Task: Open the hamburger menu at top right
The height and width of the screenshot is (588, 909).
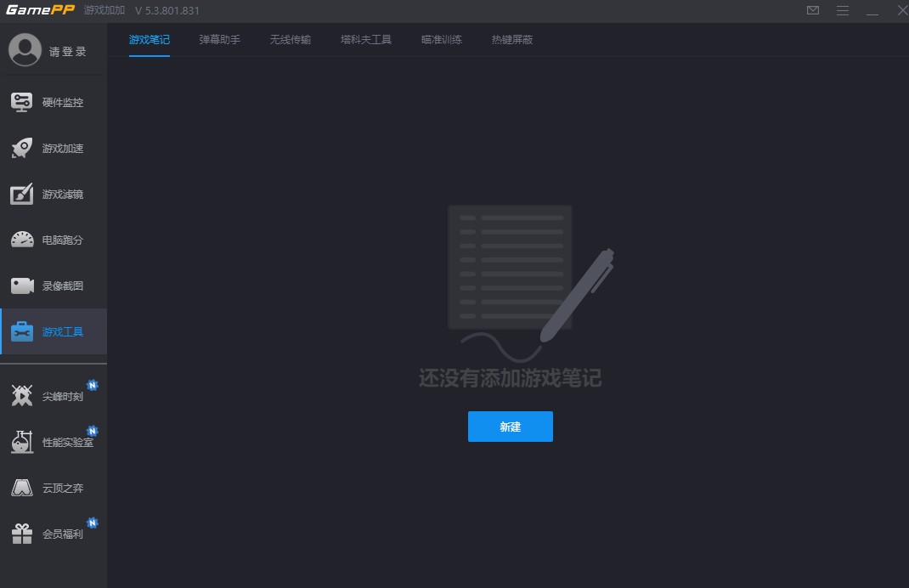Action: [x=843, y=11]
